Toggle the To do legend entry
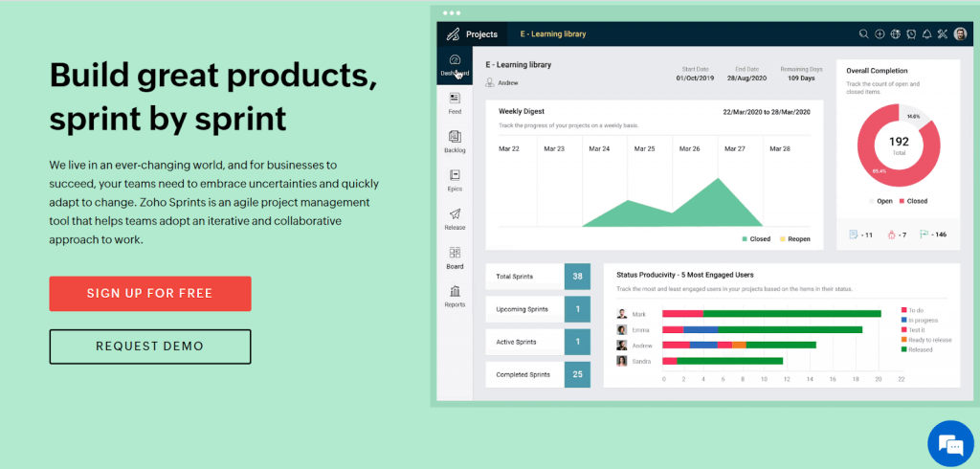 click(x=912, y=309)
